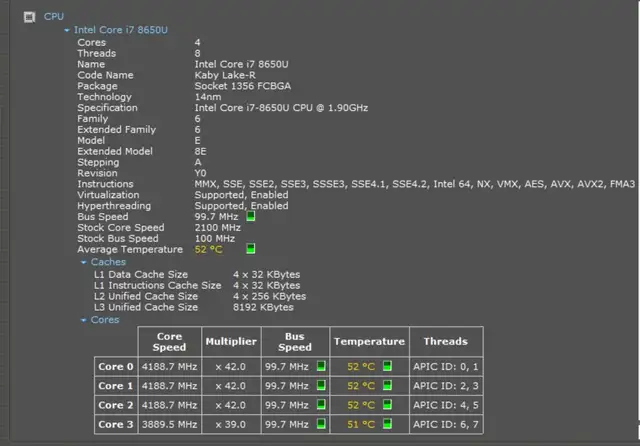This screenshot has height=446, width=640.
Task: Click the Core 2 row label
Action: [x=116, y=405]
